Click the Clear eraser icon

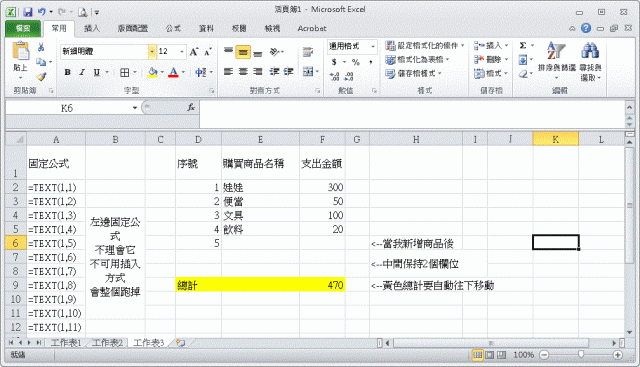pos(523,74)
